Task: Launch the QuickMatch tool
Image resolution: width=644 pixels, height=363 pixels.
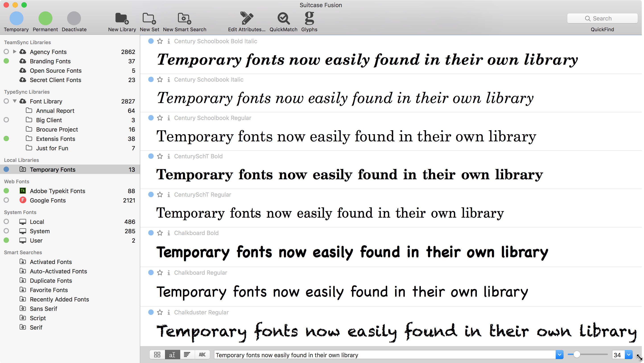Action: pyautogui.click(x=283, y=19)
